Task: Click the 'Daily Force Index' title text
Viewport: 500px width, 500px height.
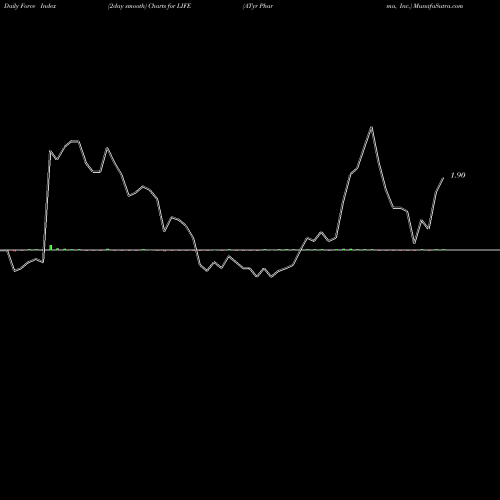Action: pyautogui.click(x=30, y=6)
